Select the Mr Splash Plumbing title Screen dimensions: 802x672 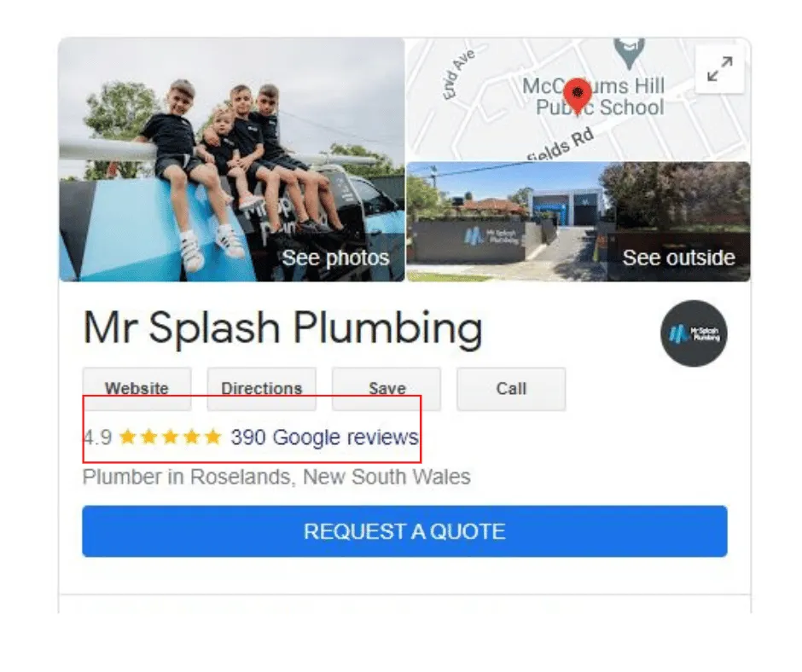283,328
